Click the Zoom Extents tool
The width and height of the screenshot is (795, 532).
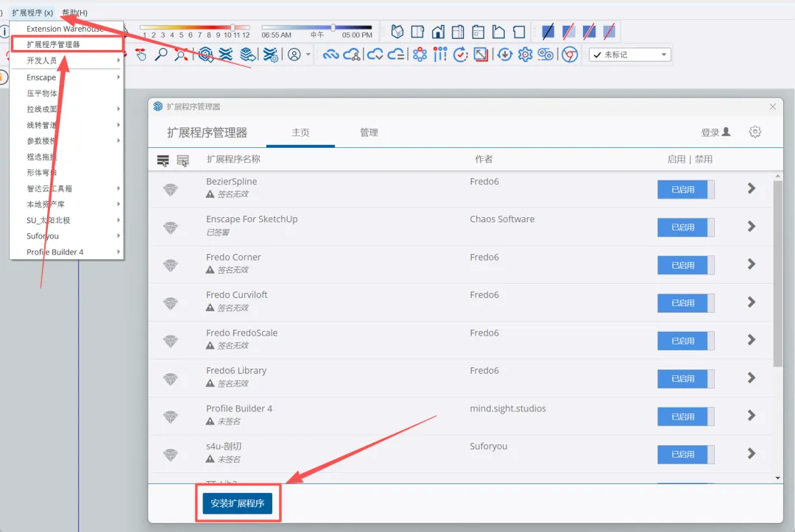pos(181,54)
